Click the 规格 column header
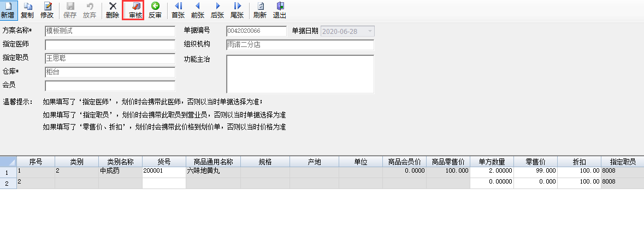 coord(265,161)
